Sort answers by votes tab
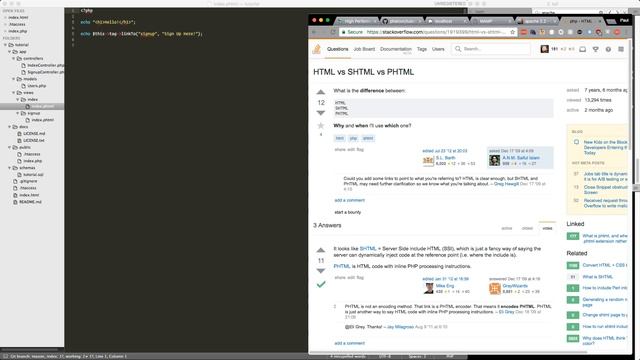Screen dimensions: 640x360 coord(547,228)
